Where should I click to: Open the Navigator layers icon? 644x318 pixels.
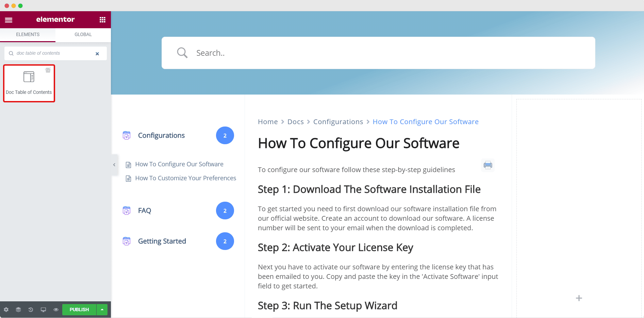[18, 309]
